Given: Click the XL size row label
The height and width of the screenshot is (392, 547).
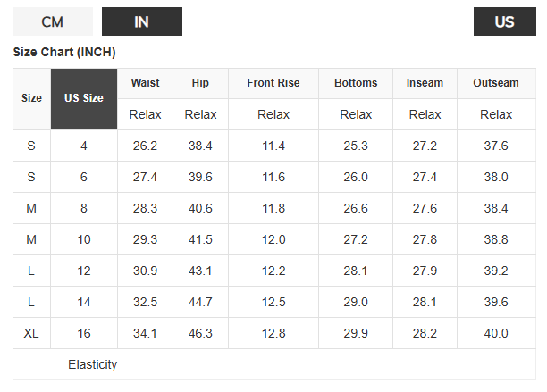Looking at the screenshot, I should 31,333.
